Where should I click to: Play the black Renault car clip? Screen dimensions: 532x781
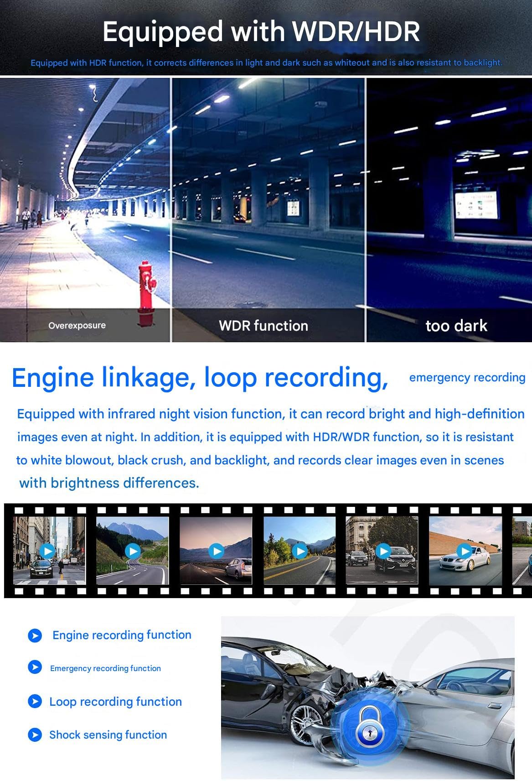pyautogui.click(x=383, y=551)
